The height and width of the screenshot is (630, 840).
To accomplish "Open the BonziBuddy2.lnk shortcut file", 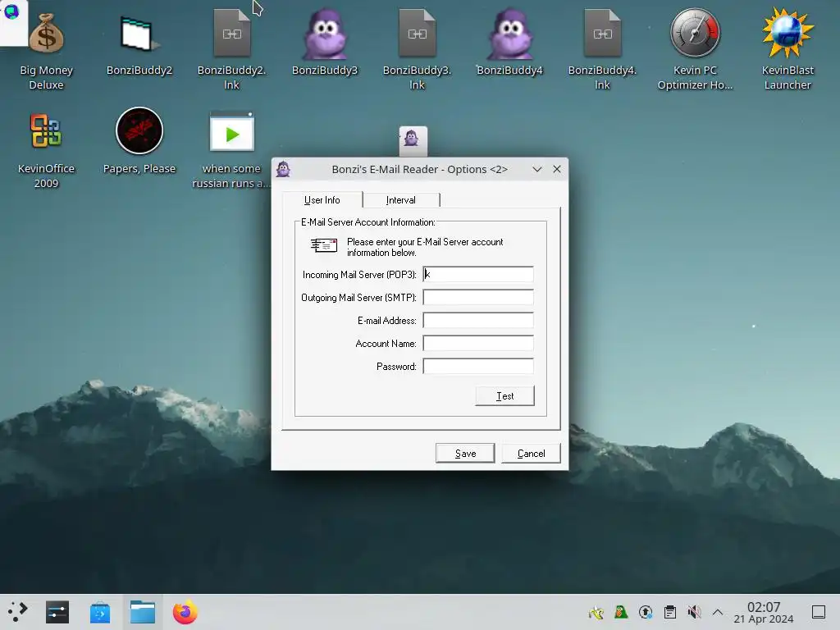I will [x=232, y=33].
